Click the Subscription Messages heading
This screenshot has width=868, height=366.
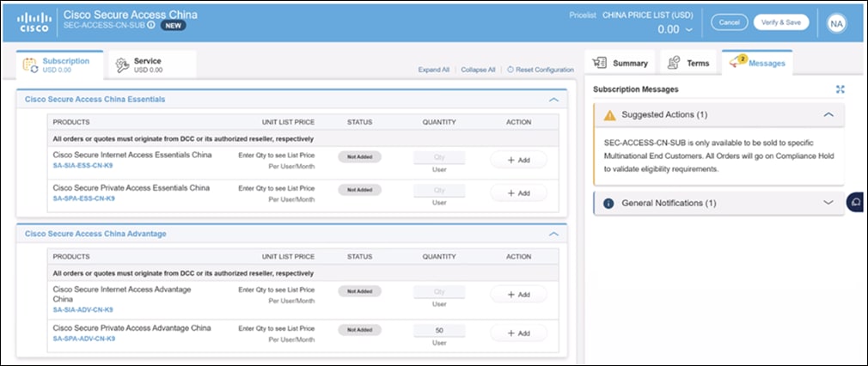(635, 89)
